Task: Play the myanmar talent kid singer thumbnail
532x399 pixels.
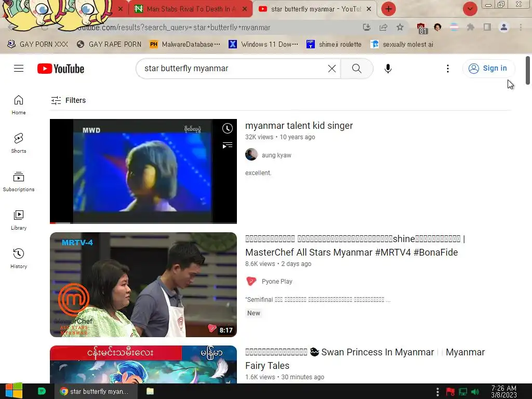Action: pyautogui.click(x=143, y=171)
